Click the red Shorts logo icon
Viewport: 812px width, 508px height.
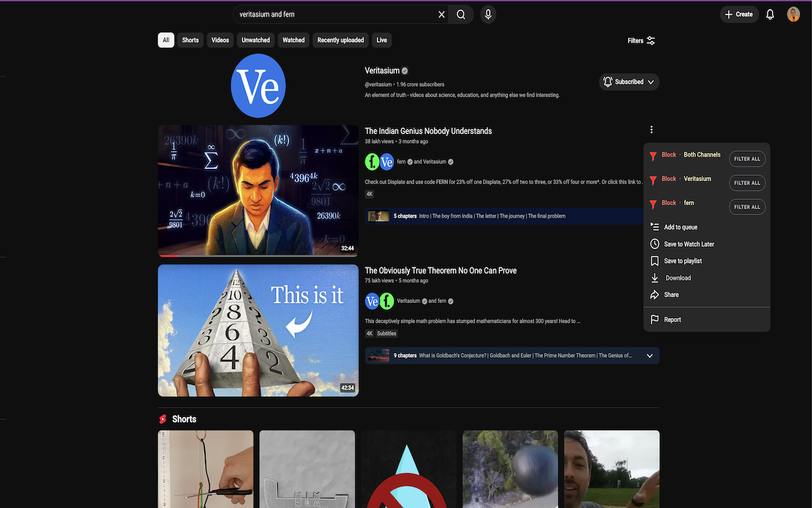coord(163,419)
